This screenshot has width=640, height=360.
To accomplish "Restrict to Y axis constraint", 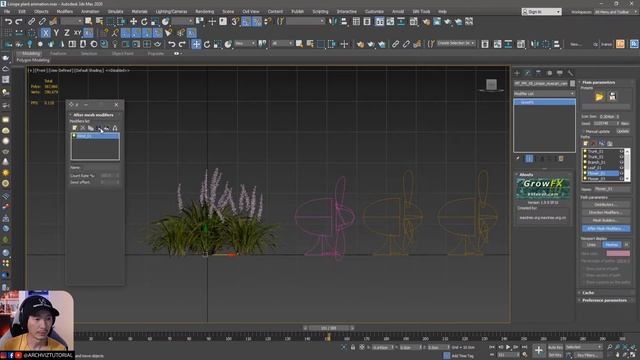I will point(56,33).
